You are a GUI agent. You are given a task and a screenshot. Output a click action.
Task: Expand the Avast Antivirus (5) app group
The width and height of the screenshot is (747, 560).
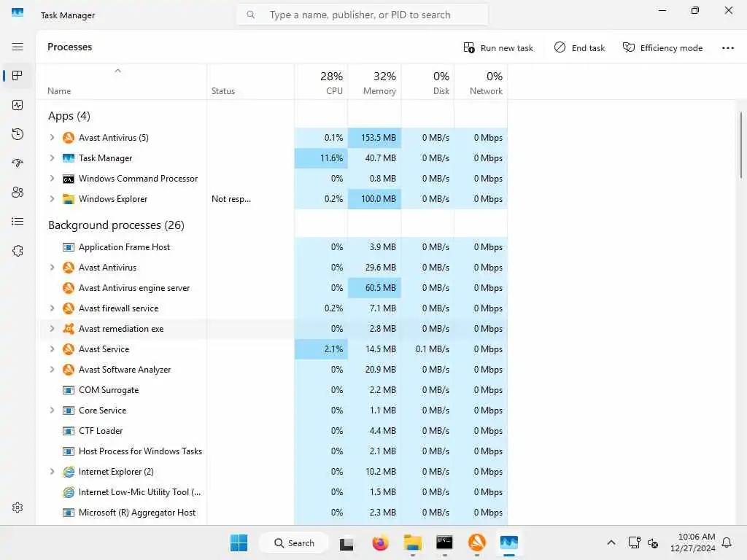(x=52, y=138)
